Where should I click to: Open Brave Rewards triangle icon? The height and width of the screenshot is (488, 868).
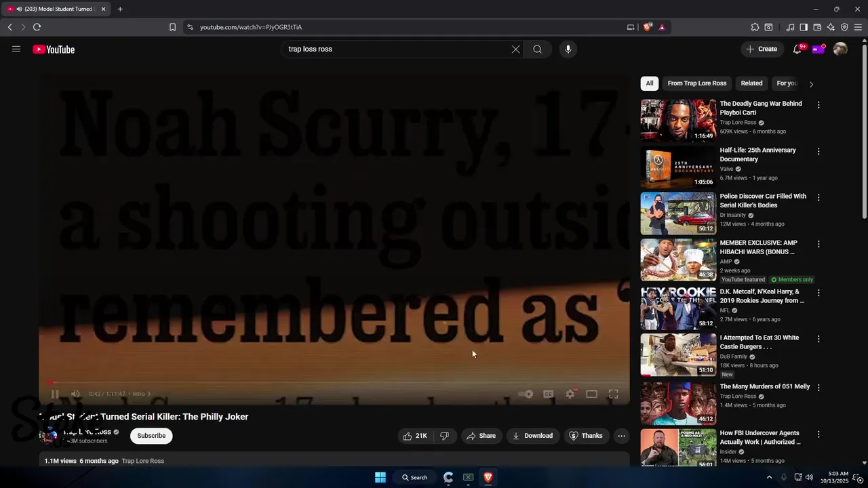click(x=662, y=27)
